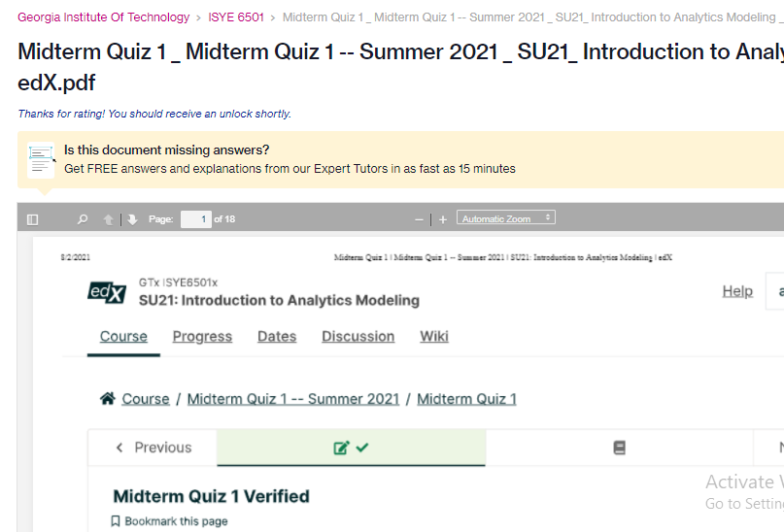The width and height of the screenshot is (784, 532).
Task: Click the edX logo
Action: click(x=107, y=292)
